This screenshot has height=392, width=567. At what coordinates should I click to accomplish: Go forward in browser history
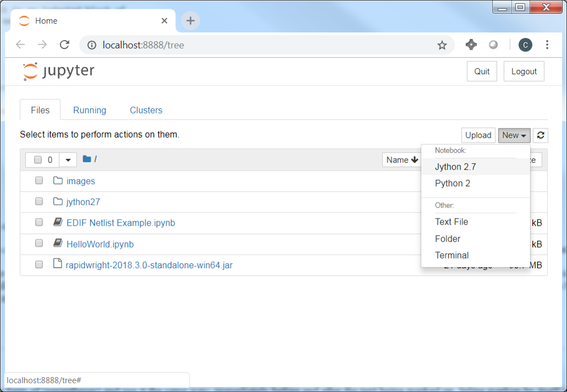point(42,45)
